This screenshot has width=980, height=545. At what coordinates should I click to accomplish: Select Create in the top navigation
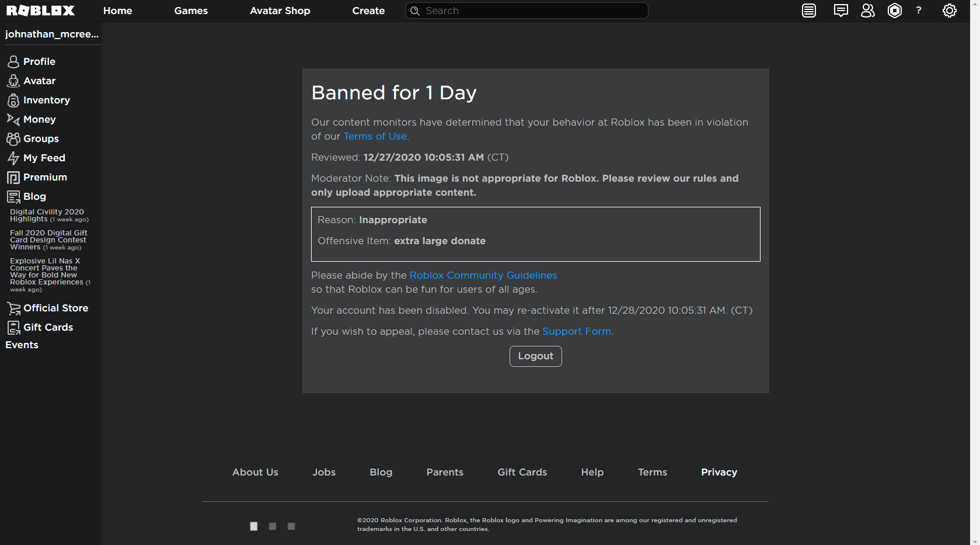(368, 11)
